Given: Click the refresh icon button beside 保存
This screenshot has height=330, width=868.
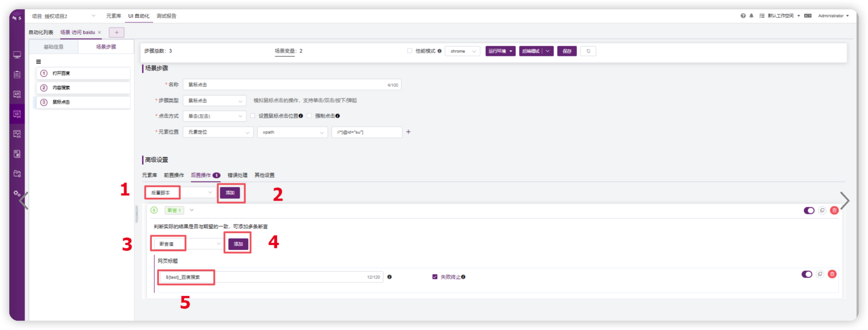Looking at the screenshot, I should tap(588, 51).
